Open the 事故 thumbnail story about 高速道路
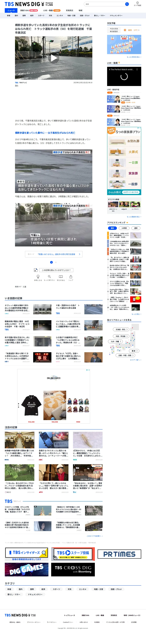 (x=42, y=357)
